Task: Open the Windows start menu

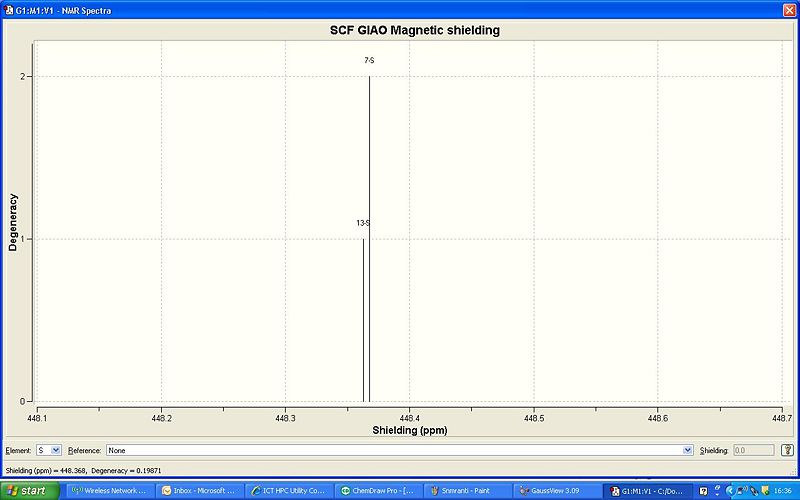Action: [x=30, y=491]
